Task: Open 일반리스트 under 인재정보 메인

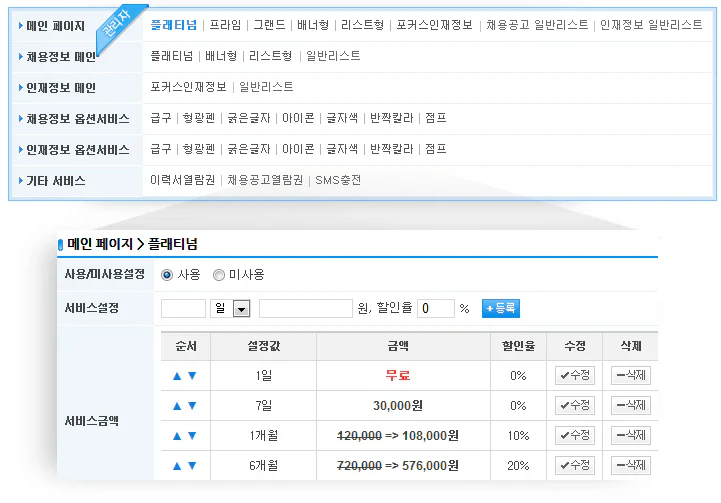Action: [x=266, y=87]
